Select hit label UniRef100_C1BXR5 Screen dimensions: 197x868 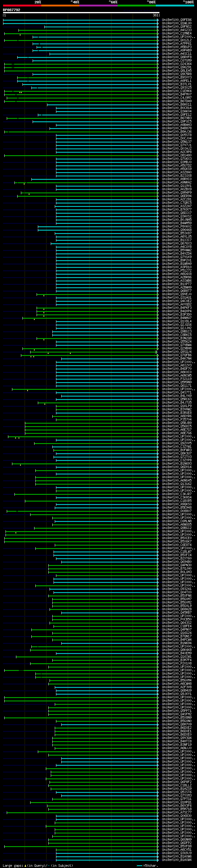click(x=177, y=501)
